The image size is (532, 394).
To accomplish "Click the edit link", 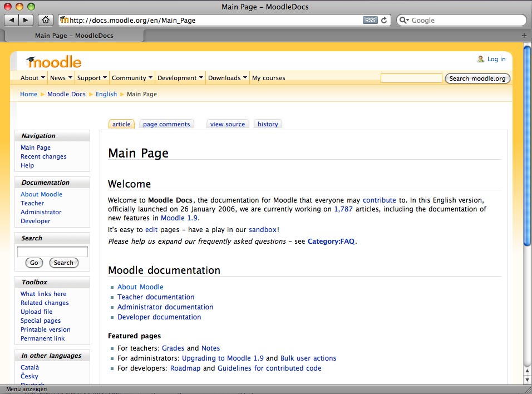I will (x=151, y=229).
